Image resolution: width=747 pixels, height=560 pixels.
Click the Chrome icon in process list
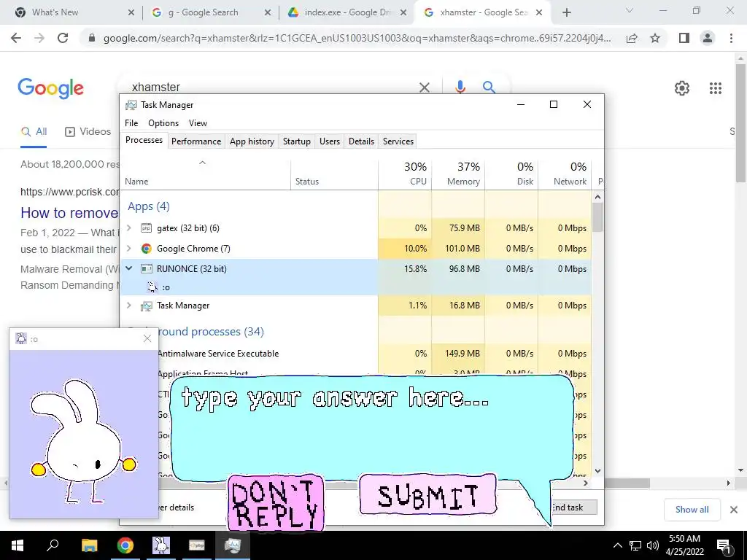146,249
